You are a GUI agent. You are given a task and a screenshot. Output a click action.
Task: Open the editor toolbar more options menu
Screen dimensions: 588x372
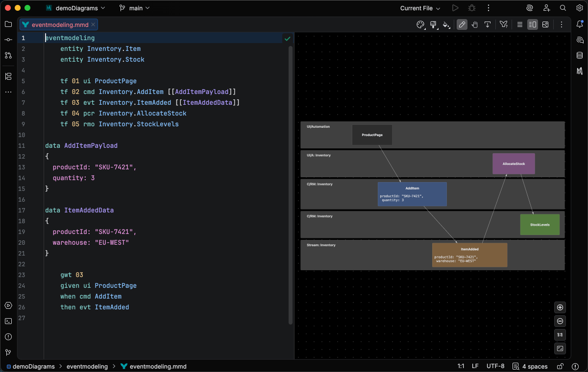(x=562, y=24)
